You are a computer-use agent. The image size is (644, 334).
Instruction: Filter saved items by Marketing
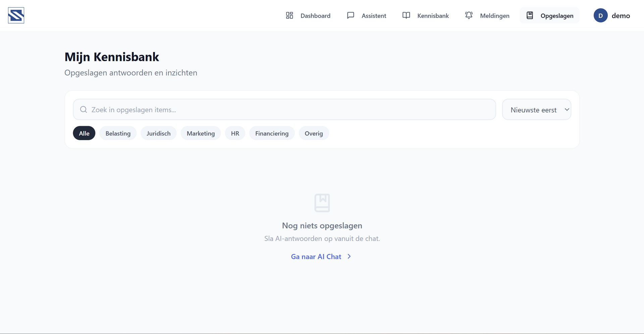[201, 133]
